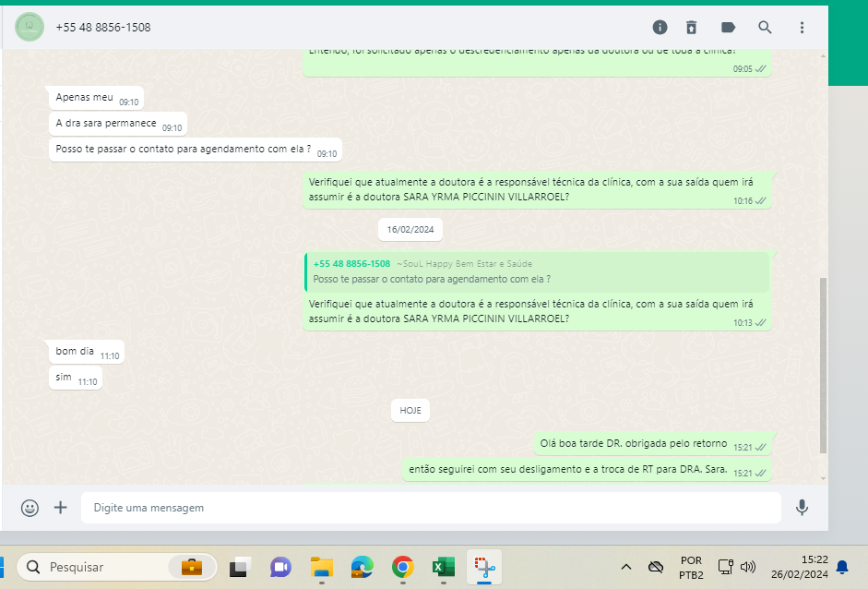Open Windows taskbar search box
The height and width of the screenshot is (589, 868).
tap(117, 567)
